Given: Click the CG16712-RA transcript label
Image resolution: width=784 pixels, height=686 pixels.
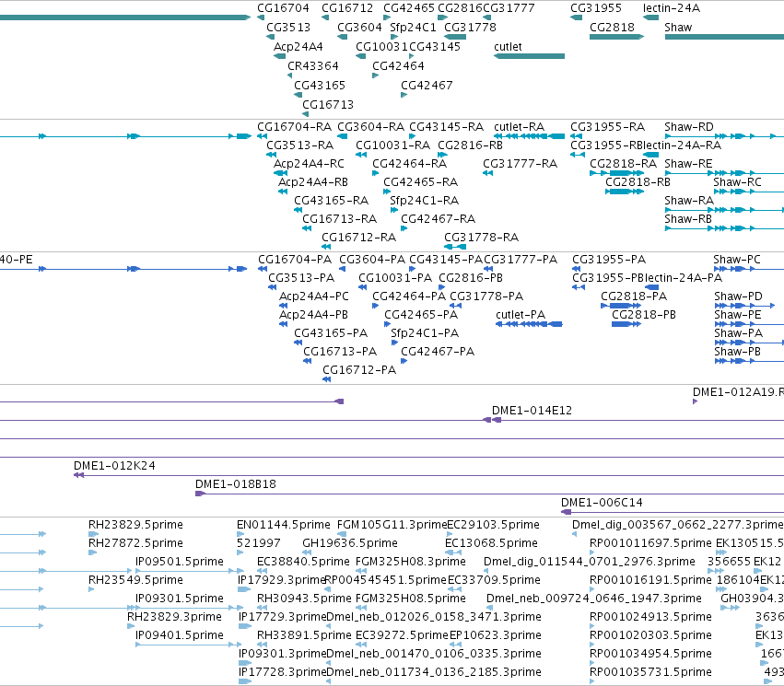Looking at the screenshot, I should click(359, 238).
